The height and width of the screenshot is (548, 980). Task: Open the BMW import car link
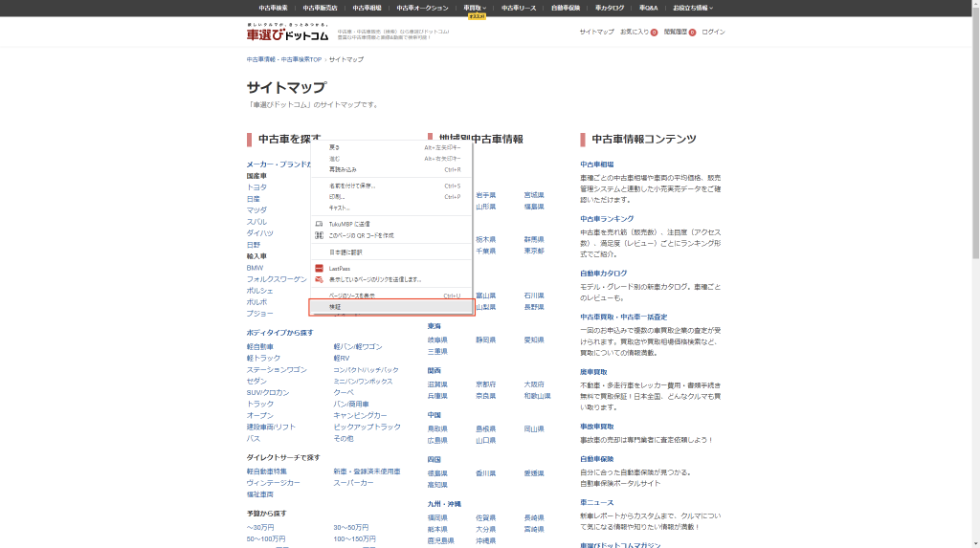click(255, 268)
